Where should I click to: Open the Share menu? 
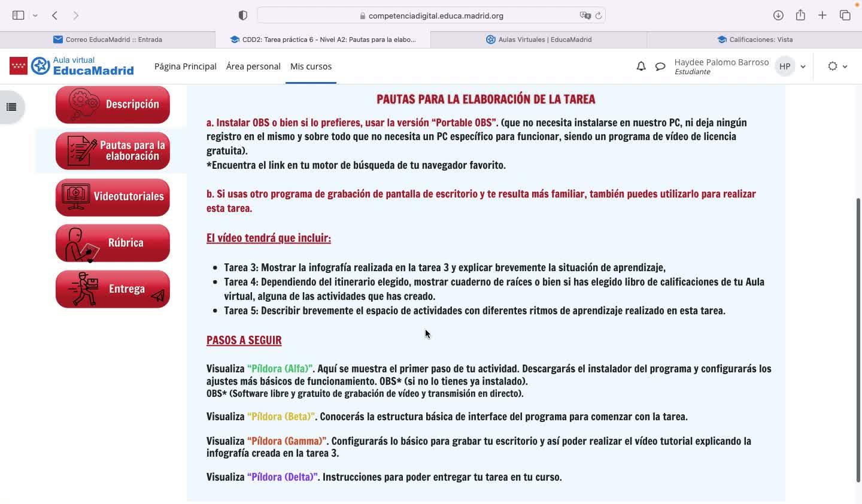tap(800, 15)
